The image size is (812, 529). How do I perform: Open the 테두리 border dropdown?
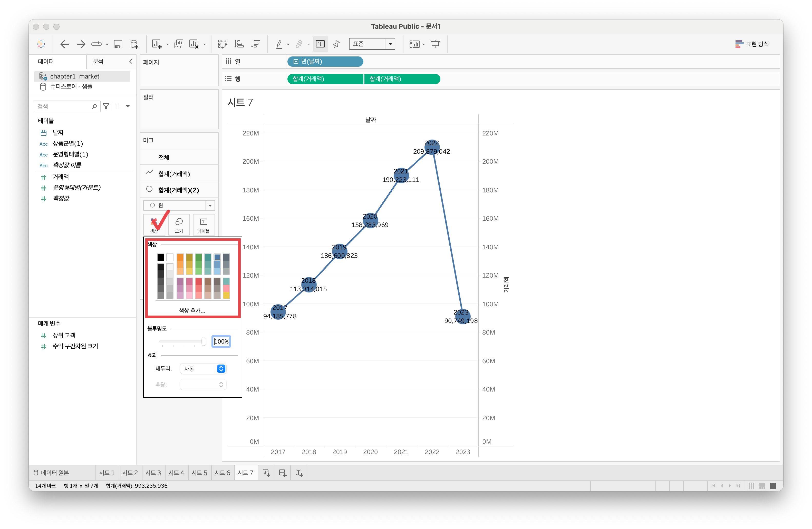203,369
